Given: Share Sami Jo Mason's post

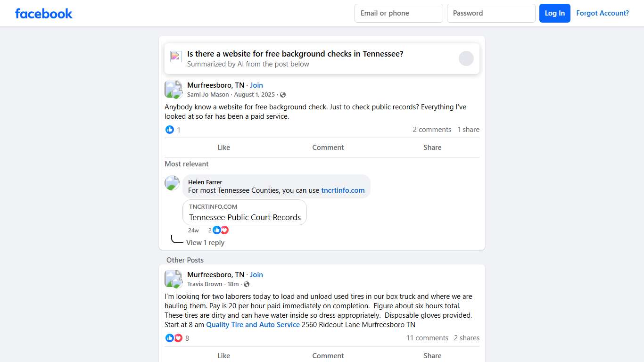Looking at the screenshot, I should 432,148.
